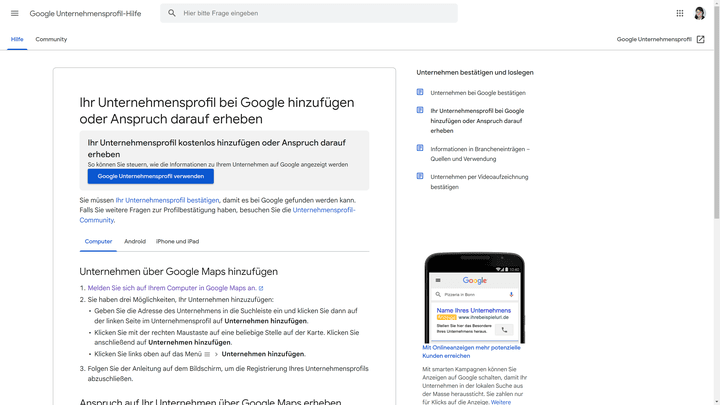The image size is (720, 405).
Task: Open sidebar link Unternehmen bei Google bestätigen
Action: [x=478, y=93]
